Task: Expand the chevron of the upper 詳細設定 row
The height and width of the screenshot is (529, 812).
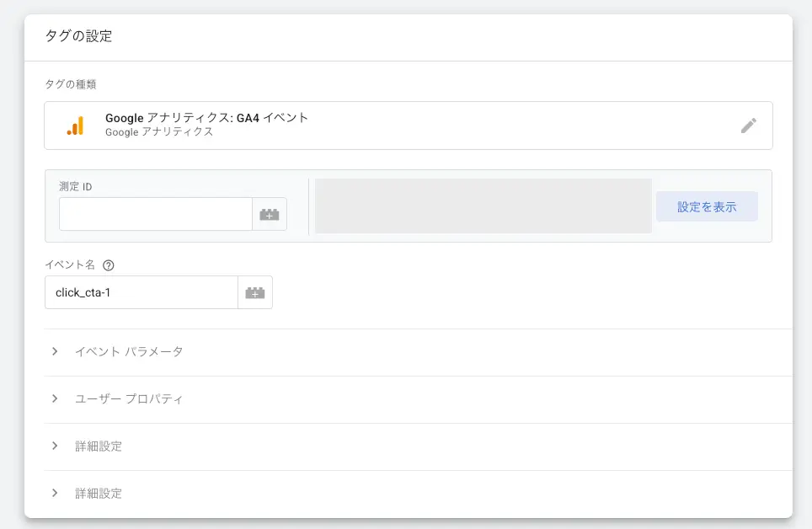Action: pos(55,446)
